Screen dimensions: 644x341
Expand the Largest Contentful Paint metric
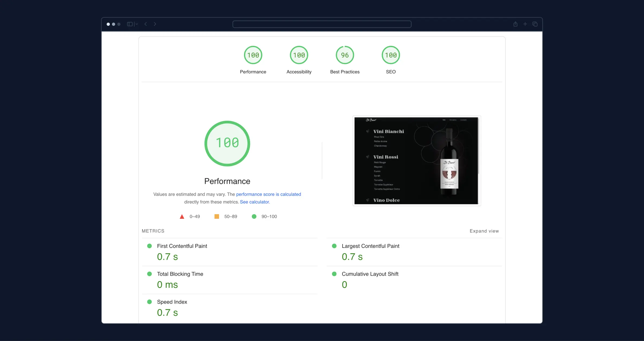click(x=370, y=246)
